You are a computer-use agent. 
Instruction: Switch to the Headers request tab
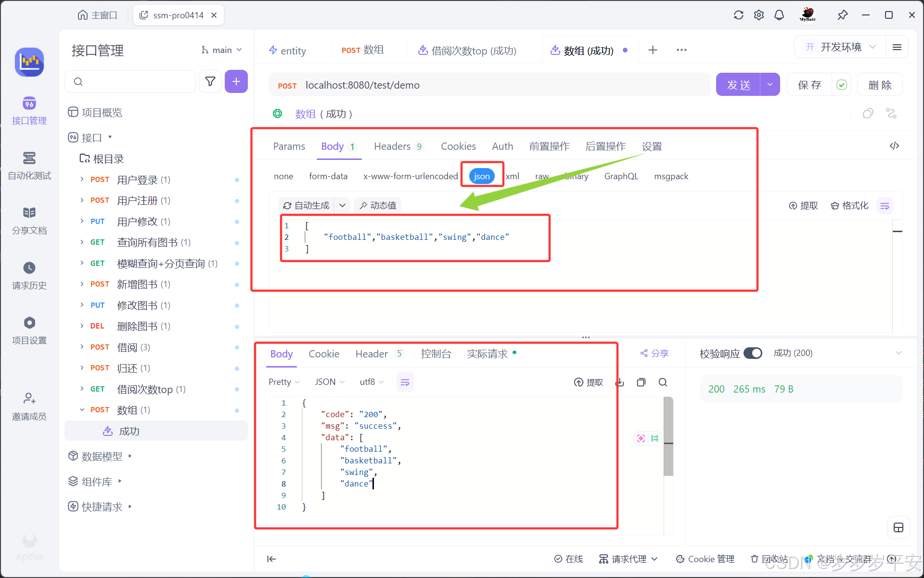[392, 146]
